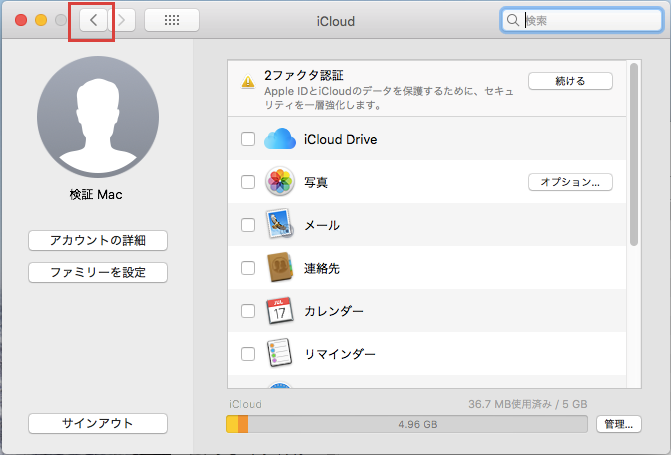Click 続ける for two-factor authentication
The height and width of the screenshot is (455, 671).
(570, 81)
